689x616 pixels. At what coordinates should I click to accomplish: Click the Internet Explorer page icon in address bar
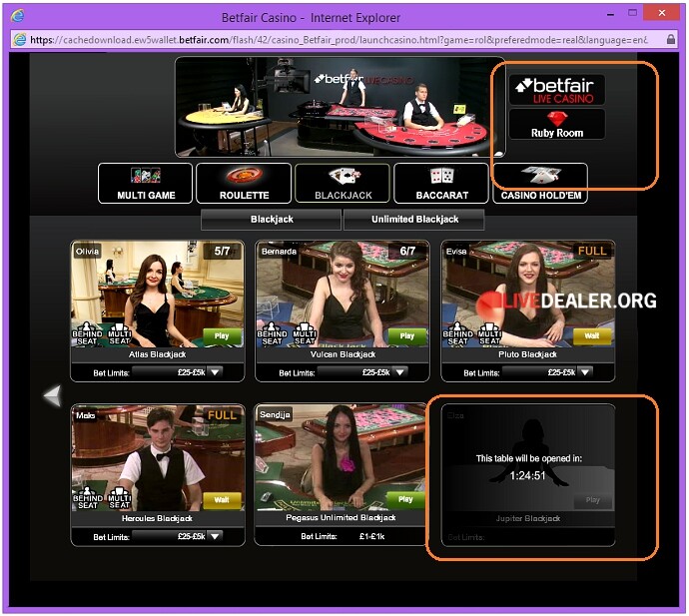[19, 40]
